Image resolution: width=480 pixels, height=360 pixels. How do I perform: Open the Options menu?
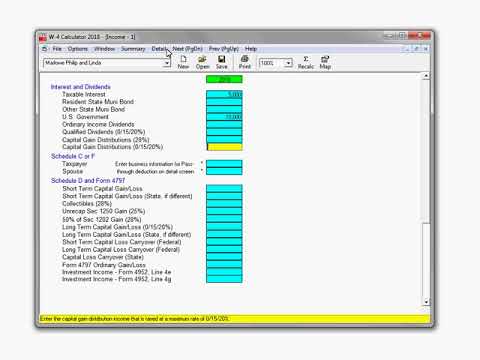coord(78,49)
